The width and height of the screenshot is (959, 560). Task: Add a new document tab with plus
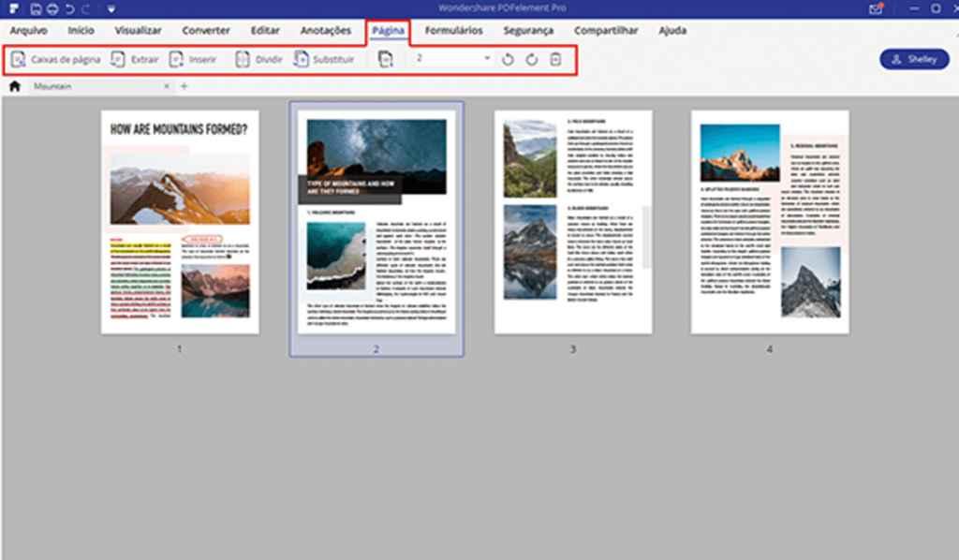pyautogui.click(x=184, y=86)
